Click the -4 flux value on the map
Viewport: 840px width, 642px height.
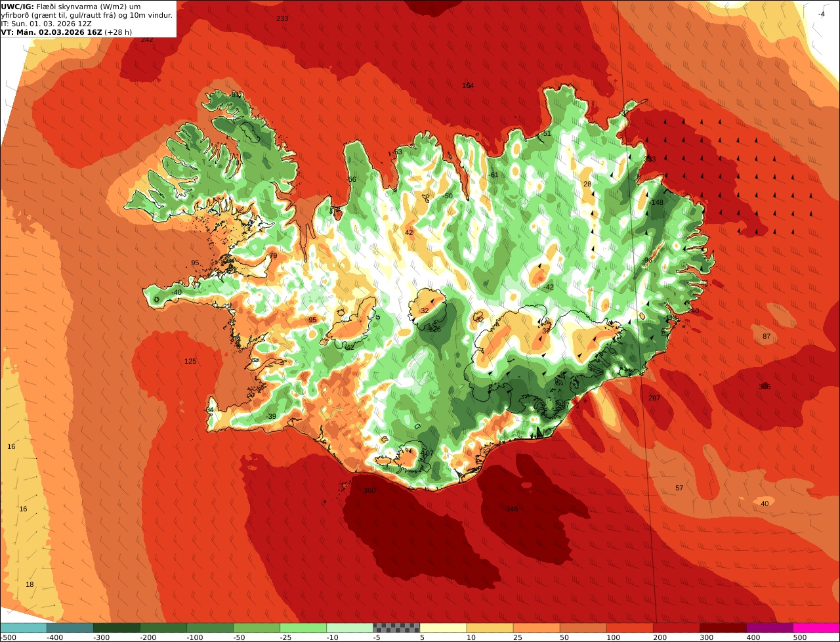point(822,14)
